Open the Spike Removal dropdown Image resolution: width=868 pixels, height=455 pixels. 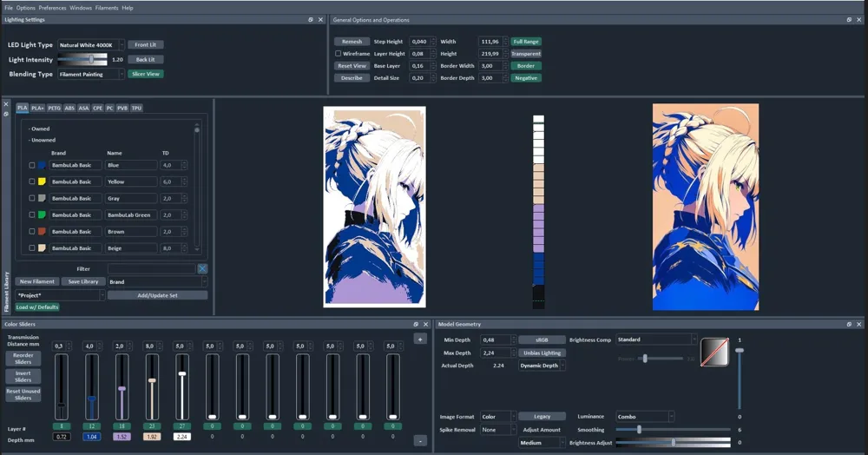coord(498,430)
